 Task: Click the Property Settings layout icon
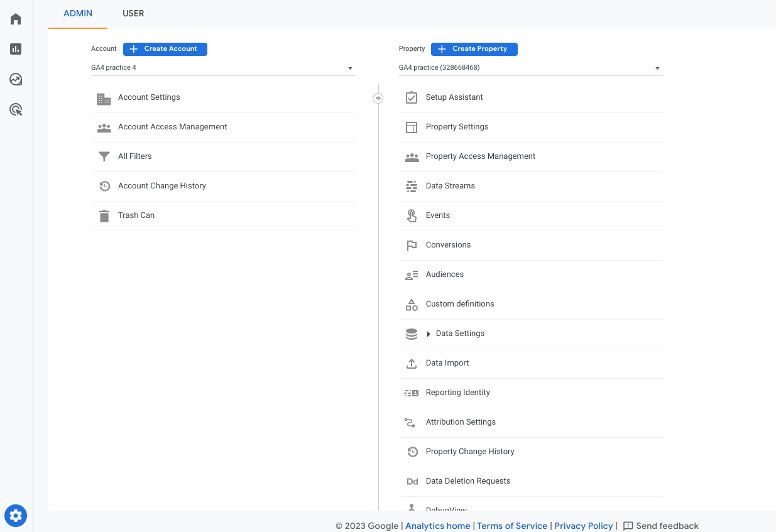tap(412, 128)
